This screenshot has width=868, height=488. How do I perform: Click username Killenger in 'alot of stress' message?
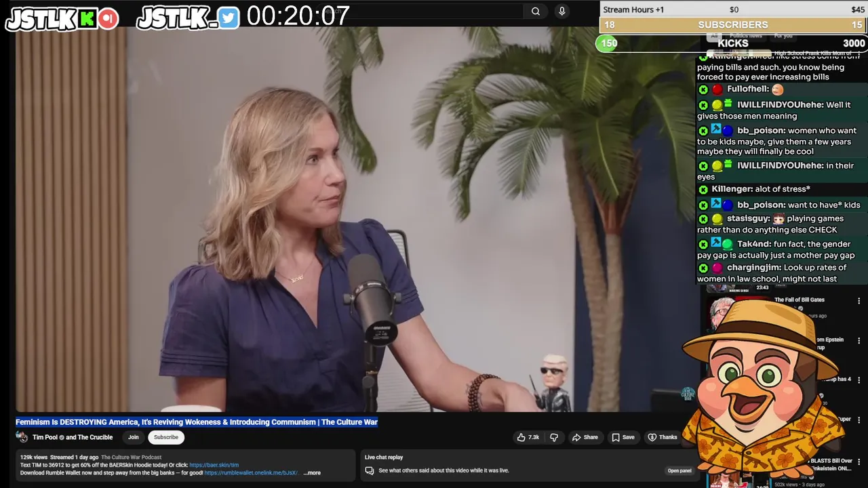[732, 189]
